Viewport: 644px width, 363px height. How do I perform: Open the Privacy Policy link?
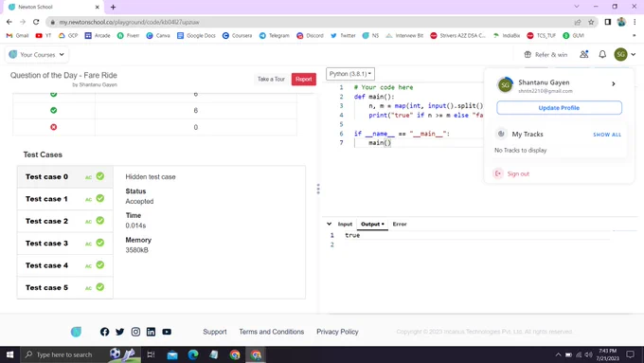pyautogui.click(x=337, y=332)
